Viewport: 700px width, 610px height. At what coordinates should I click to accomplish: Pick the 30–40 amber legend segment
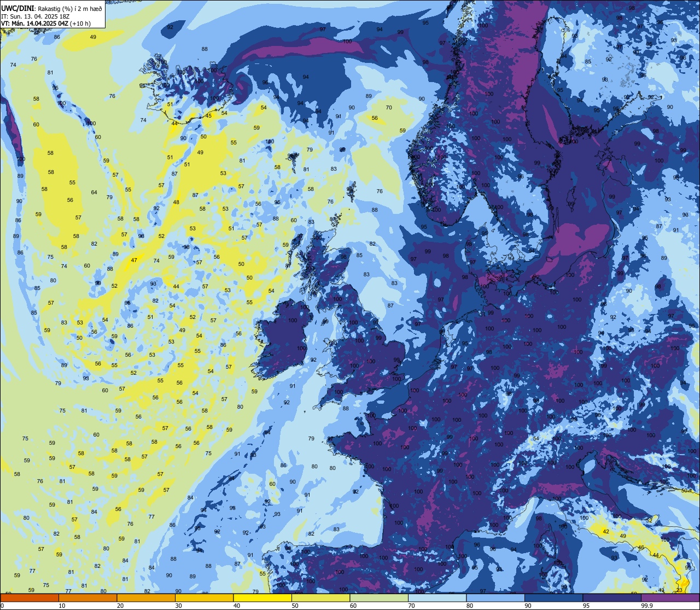tap(204, 597)
